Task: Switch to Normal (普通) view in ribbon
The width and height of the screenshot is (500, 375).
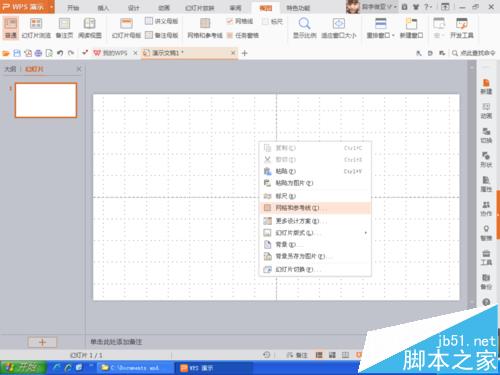Action: pos(11,28)
